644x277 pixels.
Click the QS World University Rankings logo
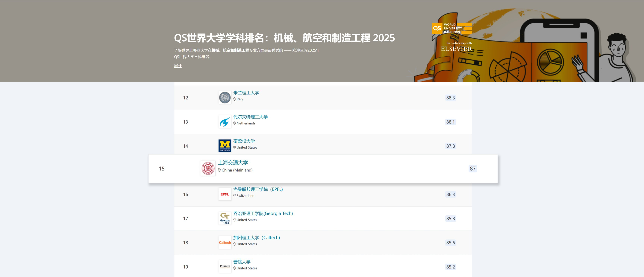(x=451, y=28)
